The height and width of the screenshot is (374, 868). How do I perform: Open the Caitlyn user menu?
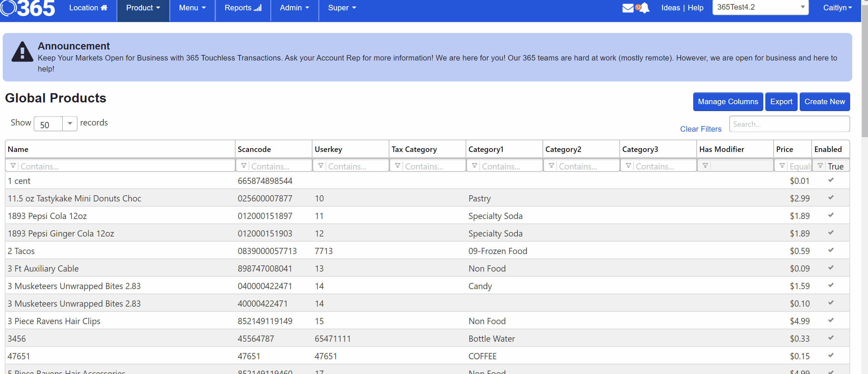pos(837,8)
